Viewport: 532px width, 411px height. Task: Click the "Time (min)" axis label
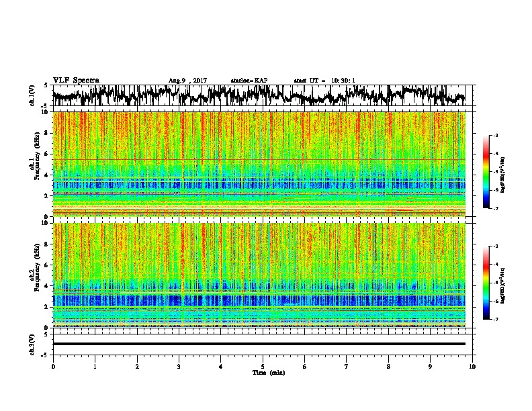pyautogui.click(x=269, y=373)
